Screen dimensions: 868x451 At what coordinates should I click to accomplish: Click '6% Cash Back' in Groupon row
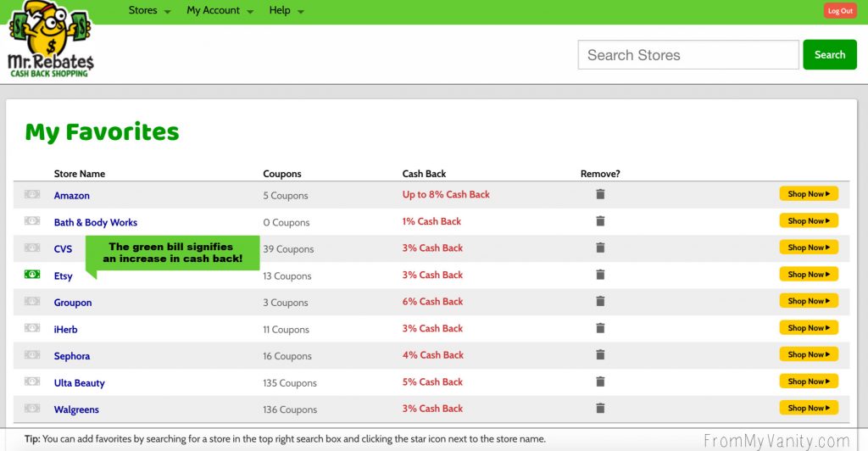coord(432,302)
